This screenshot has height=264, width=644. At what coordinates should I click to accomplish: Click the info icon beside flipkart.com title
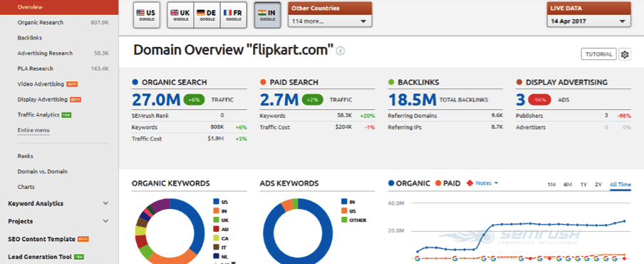pos(341,51)
